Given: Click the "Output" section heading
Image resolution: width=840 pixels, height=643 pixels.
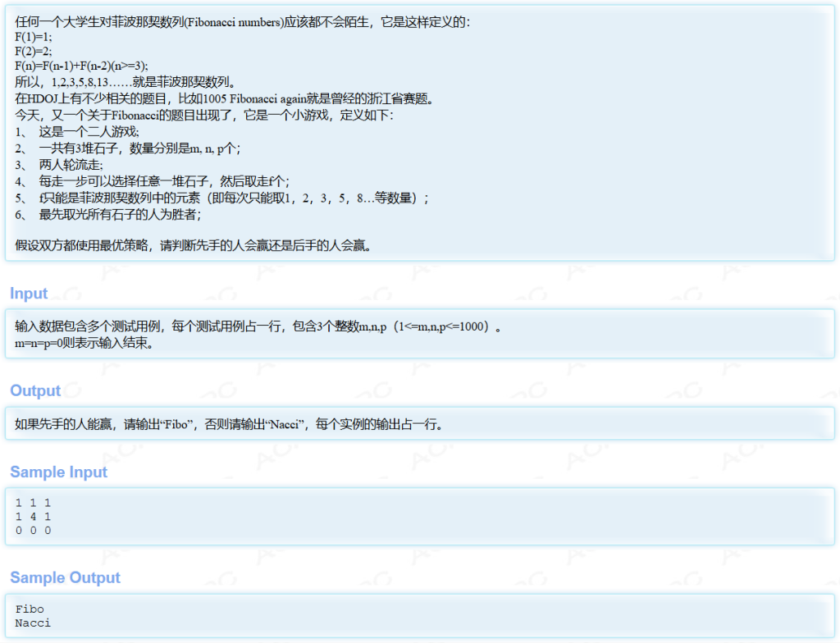Looking at the screenshot, I should (x=35, y=390).
